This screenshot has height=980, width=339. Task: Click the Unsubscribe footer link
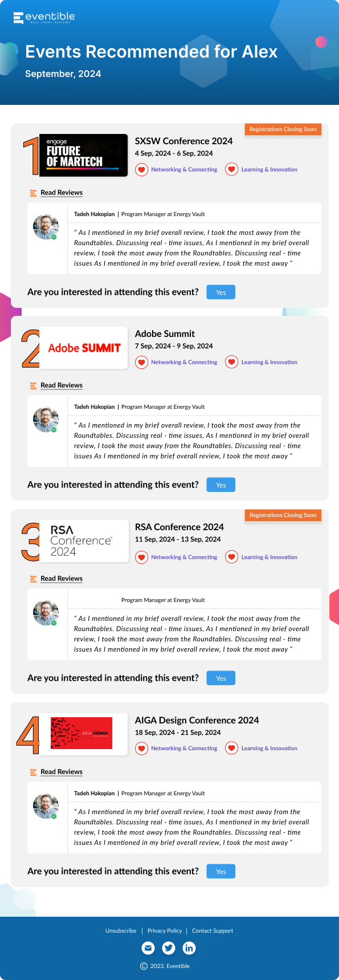121,930
